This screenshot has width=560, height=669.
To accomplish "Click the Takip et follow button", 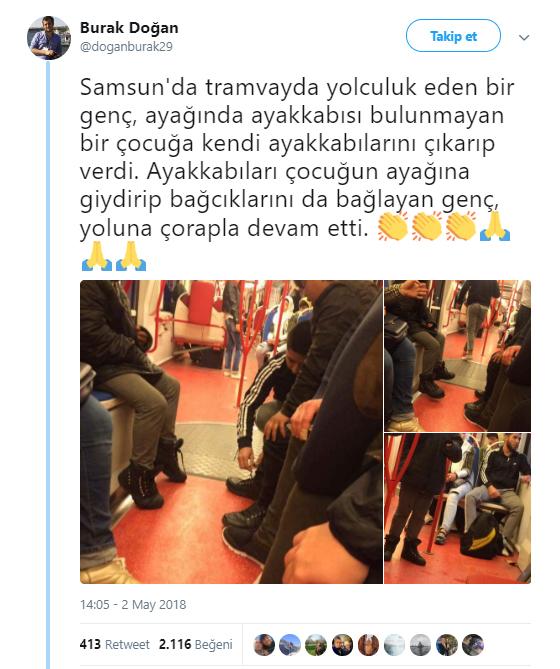I will coord(453,36).
